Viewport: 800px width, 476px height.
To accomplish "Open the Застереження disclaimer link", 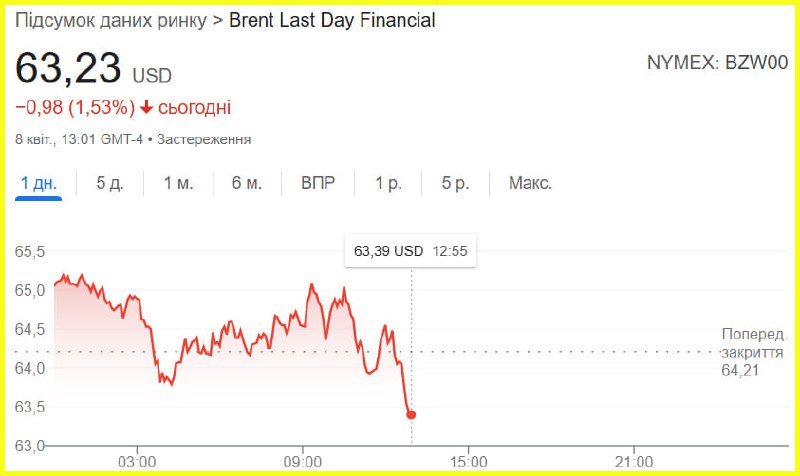I will click(x=204, y=139).
